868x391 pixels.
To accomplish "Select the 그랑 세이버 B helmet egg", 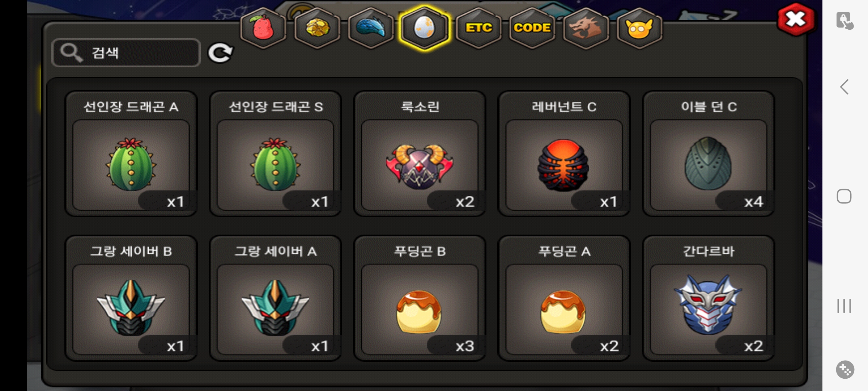I will coord(131,298).
